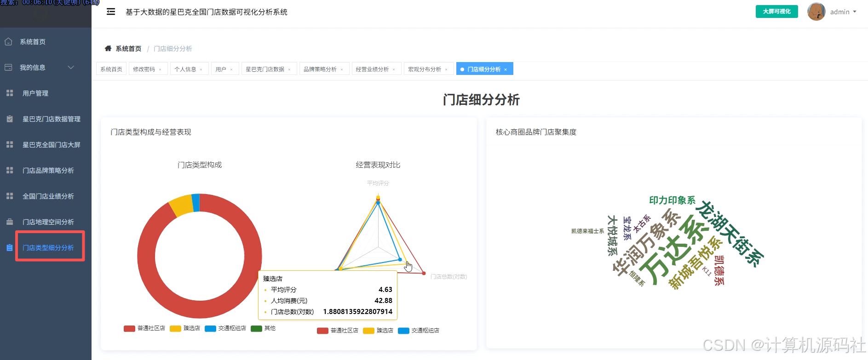Image resolution: width=868 pixels, height=360 pixels.
Task: Open 星巴克门店数据管理 in the sidebar
Action: [x=52, y=119]
